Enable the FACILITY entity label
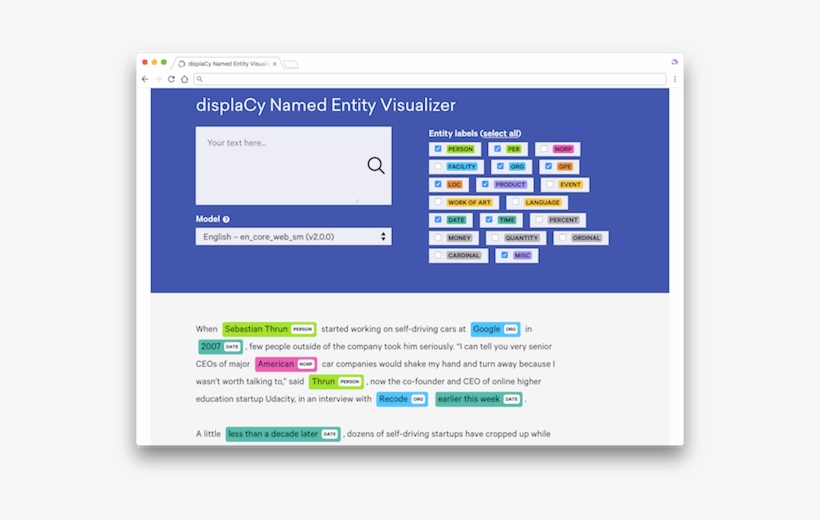The image size is (820, 520). 438,166
